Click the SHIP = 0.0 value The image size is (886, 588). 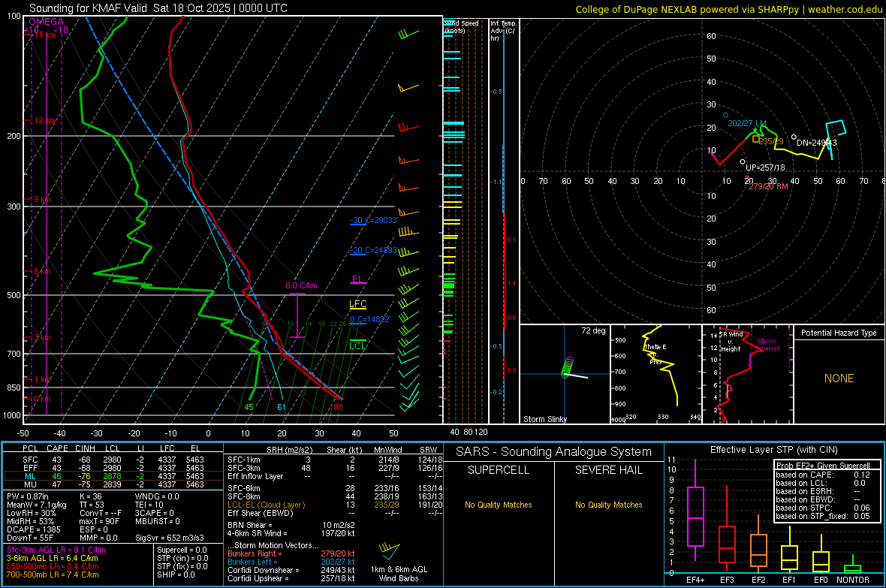tap(176, 574)
